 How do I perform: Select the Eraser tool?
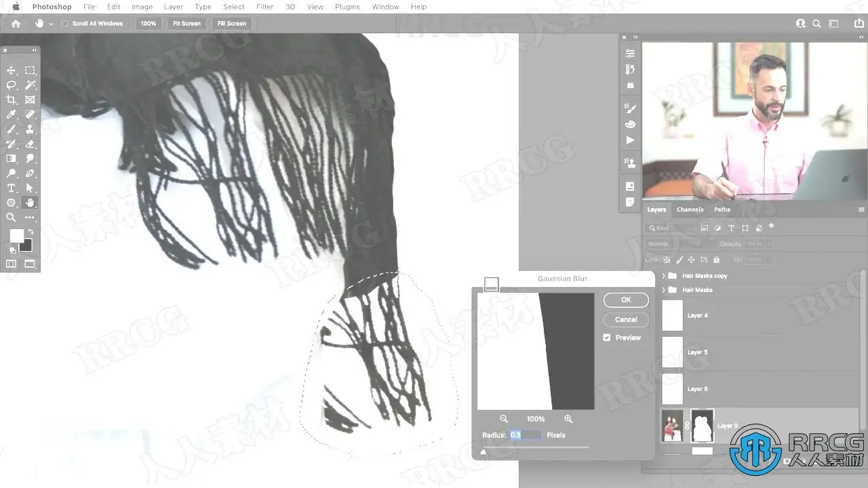click(x=30, y=144)
